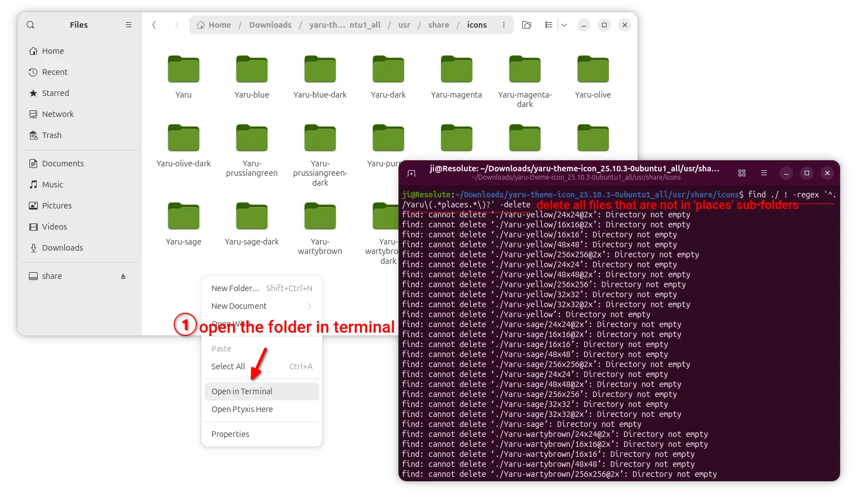This screenshot has width=859, height=504.
Task: Open the Starred sidebar location
Action: tap(55, 93)
